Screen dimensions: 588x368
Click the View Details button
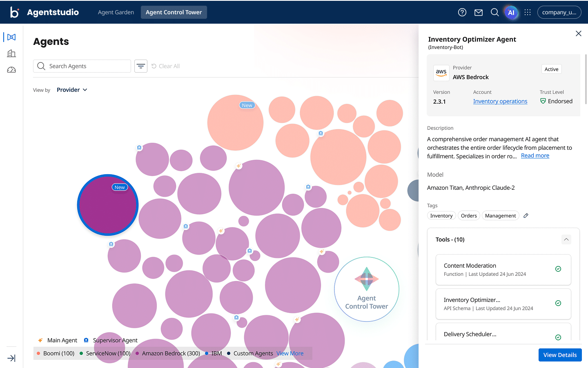click(x=560, y=355)
